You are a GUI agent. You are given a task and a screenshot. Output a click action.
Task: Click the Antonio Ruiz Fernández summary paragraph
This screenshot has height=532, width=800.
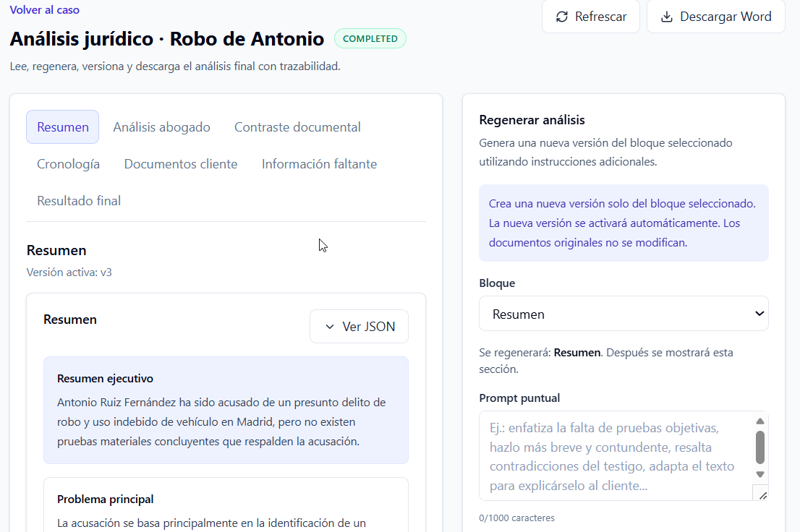click(x=221, y=422)
